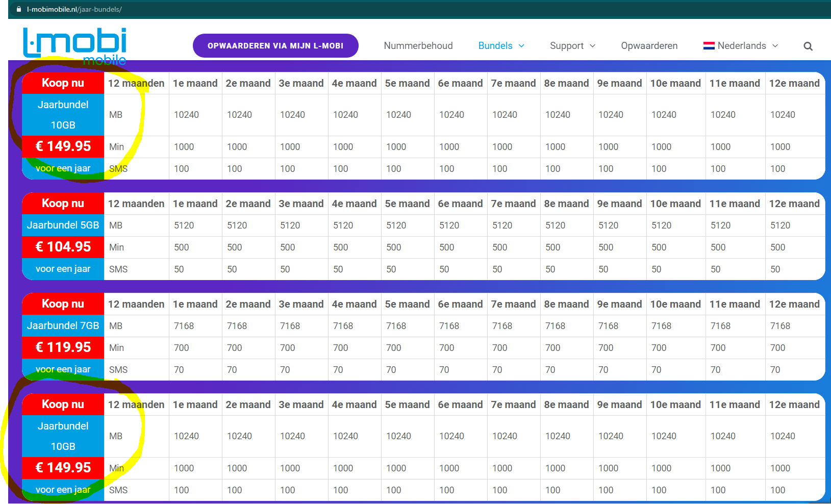Image resolution: width=831 pixels, height=504 pixels.
Task: Select 70 SMS under 7e maand
Action: (497, 370)
